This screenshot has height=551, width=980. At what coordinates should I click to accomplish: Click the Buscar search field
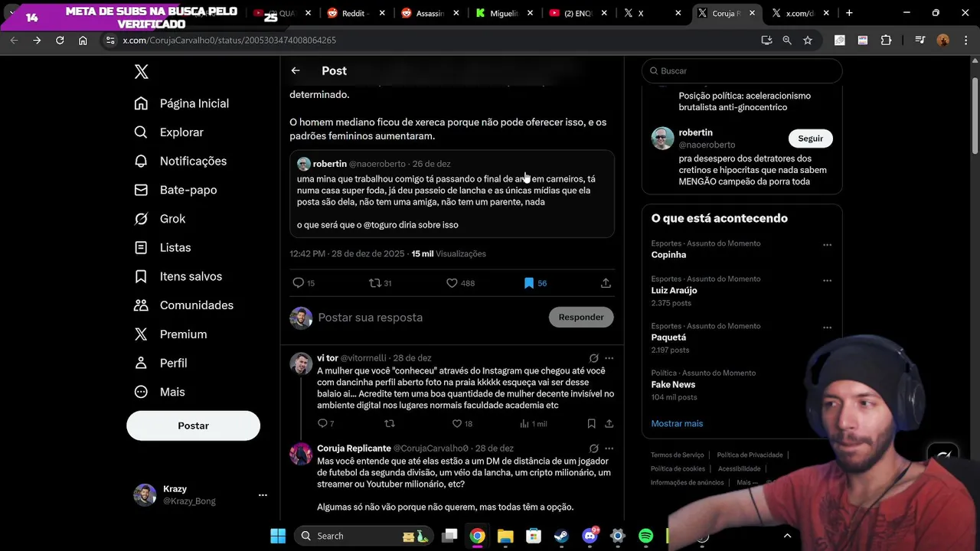tap(742, 70)
